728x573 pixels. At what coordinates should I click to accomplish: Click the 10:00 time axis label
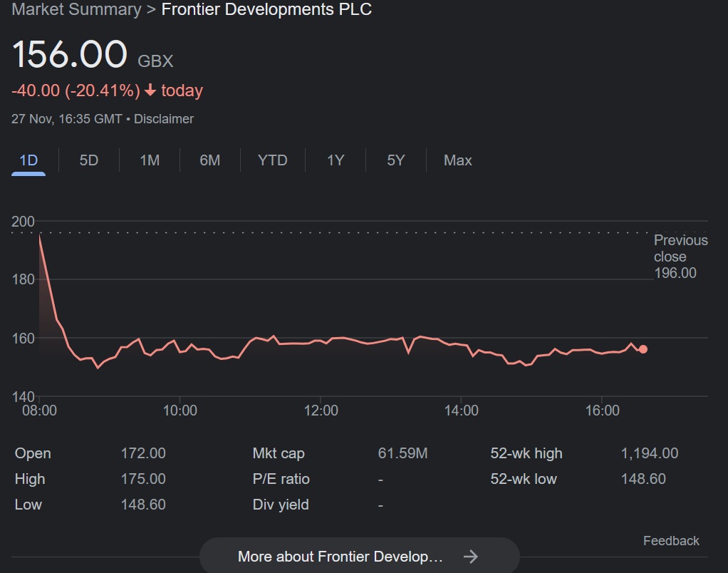pyautogui.click(x=180, y=411)
